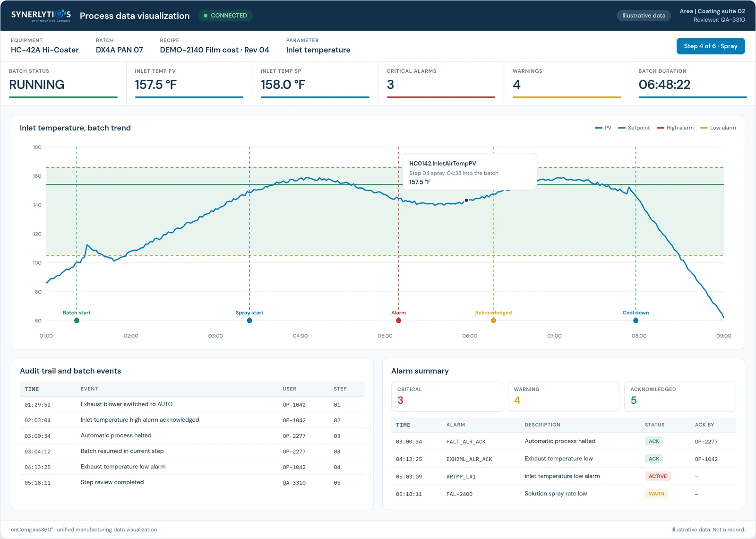The image size is (756, 539).
Task: Toggle the PV series in the chart legend
Action: point(603,128)
